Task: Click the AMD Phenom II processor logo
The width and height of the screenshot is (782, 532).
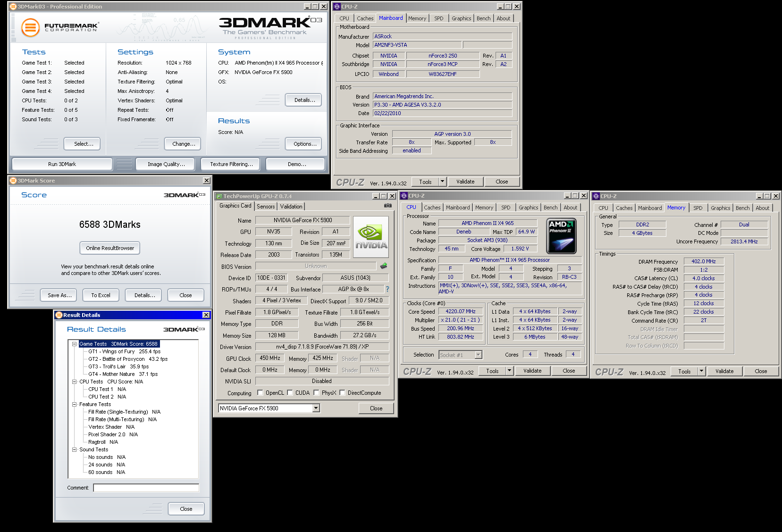Action: pyautogui.click(x=561, y=236)
